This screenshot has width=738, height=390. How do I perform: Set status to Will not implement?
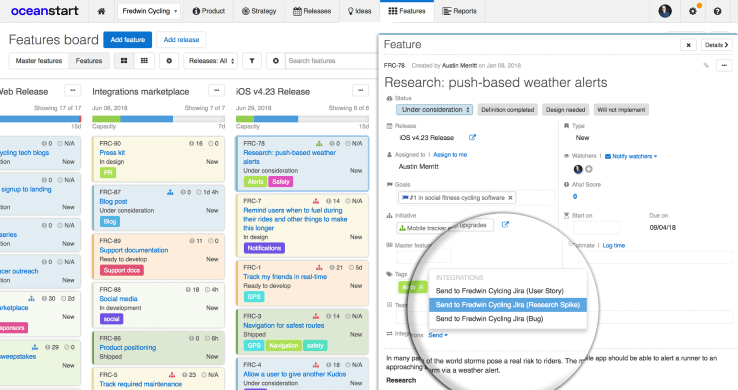point(621,110)
